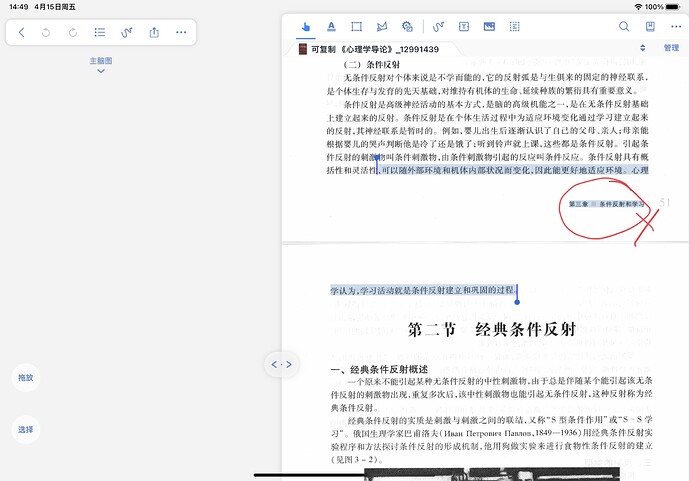Click the status bar date 4月15日周五
The width and height of the screenshot is (689, 481).
55,7
